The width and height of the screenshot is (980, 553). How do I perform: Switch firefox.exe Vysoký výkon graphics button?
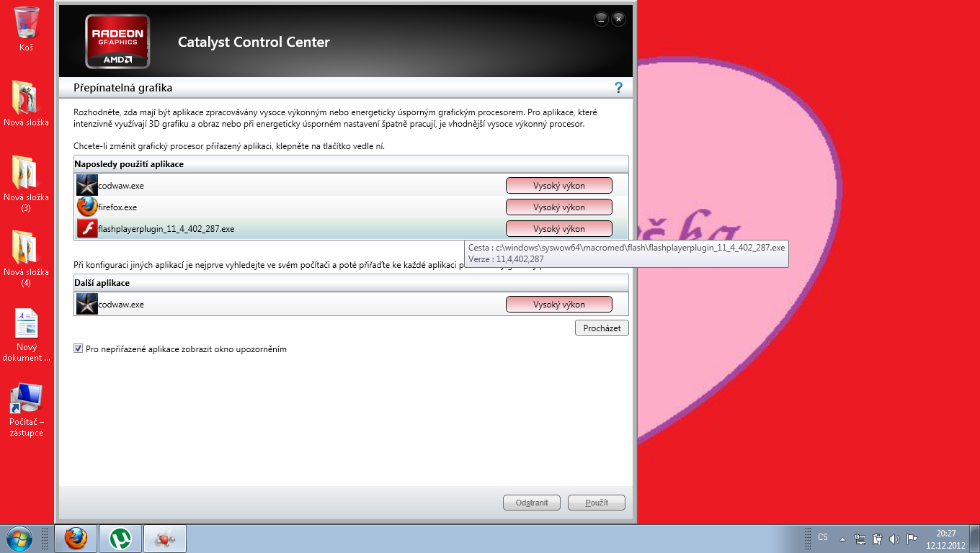tap(559, 207)
